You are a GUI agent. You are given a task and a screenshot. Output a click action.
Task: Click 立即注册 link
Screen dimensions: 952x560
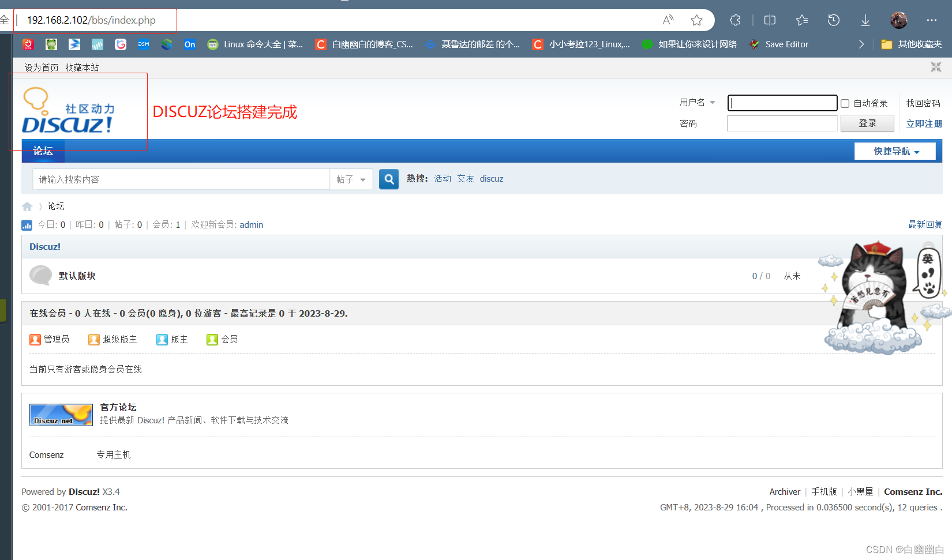point(924,123)
